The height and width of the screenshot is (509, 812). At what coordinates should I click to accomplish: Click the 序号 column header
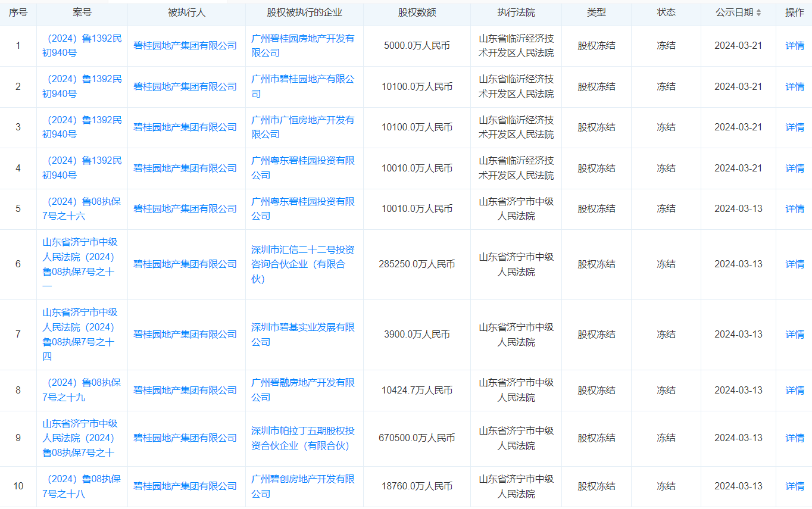coord(18,13)
